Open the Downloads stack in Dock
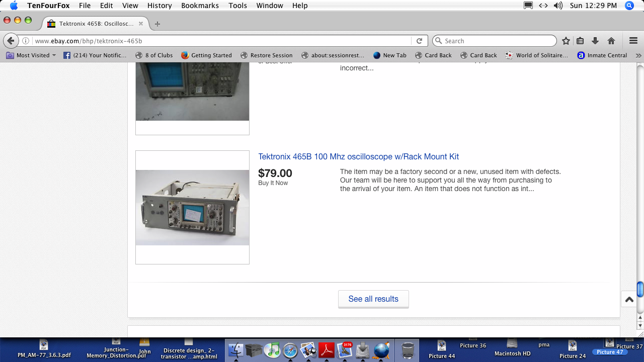Viewport: 644px width, 362px height. click(x=363, y=350)
